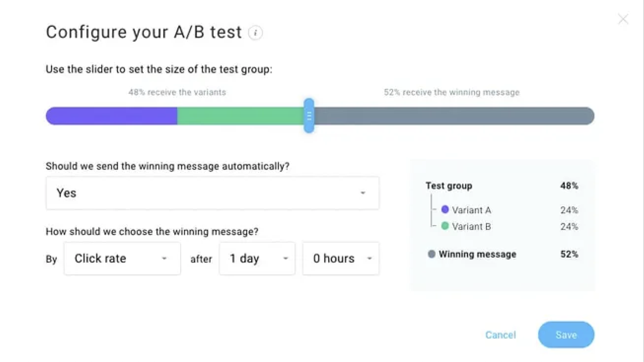Click the Yes dropdown arrow
This screenshot has height=362, width=644.
pos(363,193)
